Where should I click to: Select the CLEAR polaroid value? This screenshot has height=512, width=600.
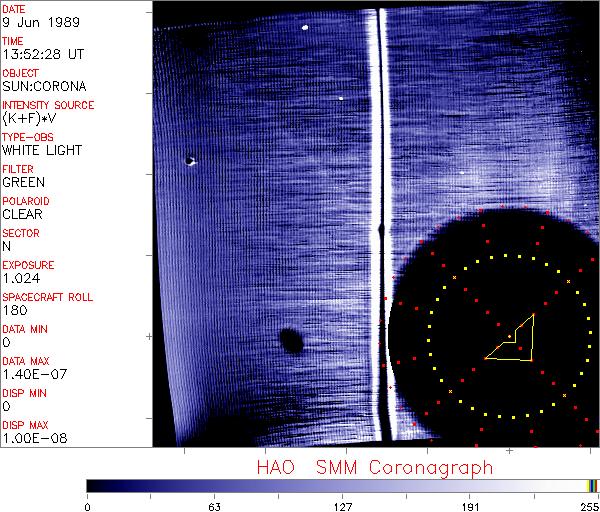pos(23,214)
